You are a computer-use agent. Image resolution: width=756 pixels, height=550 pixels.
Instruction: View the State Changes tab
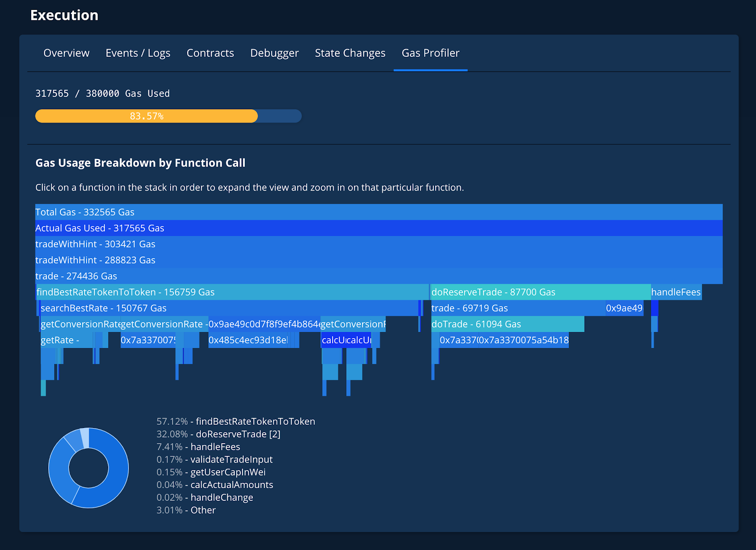[350, 53]
